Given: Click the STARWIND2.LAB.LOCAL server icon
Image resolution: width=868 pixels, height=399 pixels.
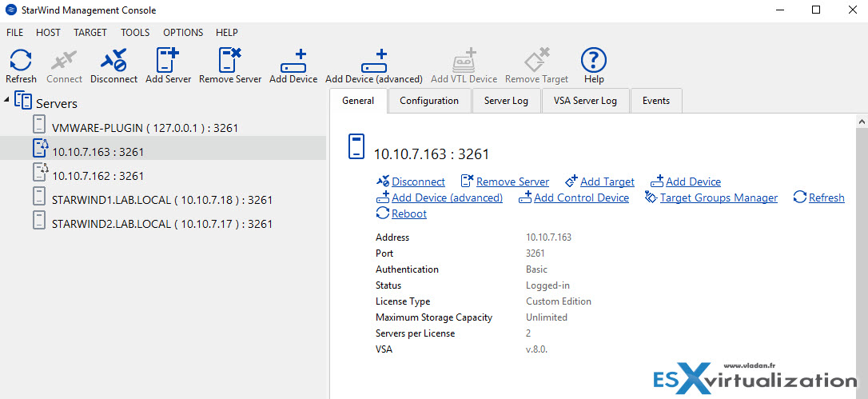Looking at the screenshot, I should (x=38, y=221).
